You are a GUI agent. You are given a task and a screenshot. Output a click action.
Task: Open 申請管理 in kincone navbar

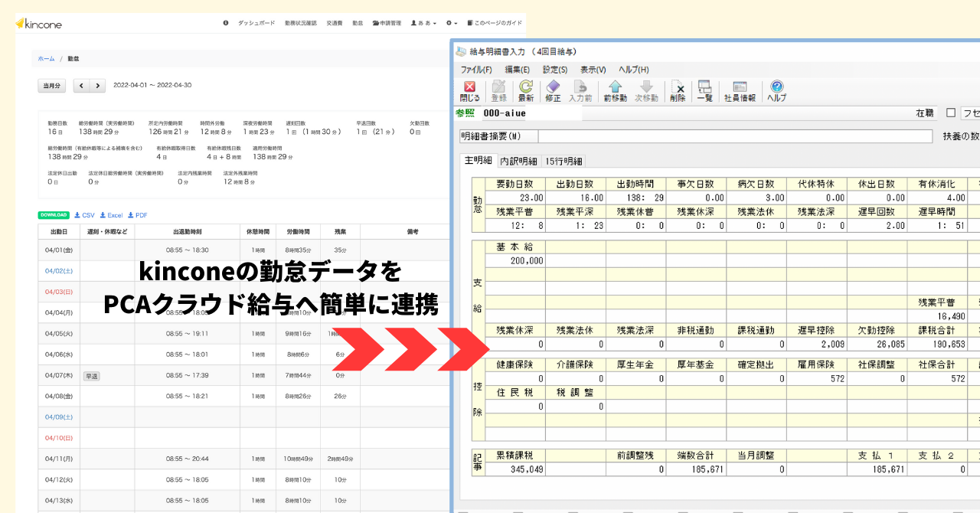(x=387, y=24)
